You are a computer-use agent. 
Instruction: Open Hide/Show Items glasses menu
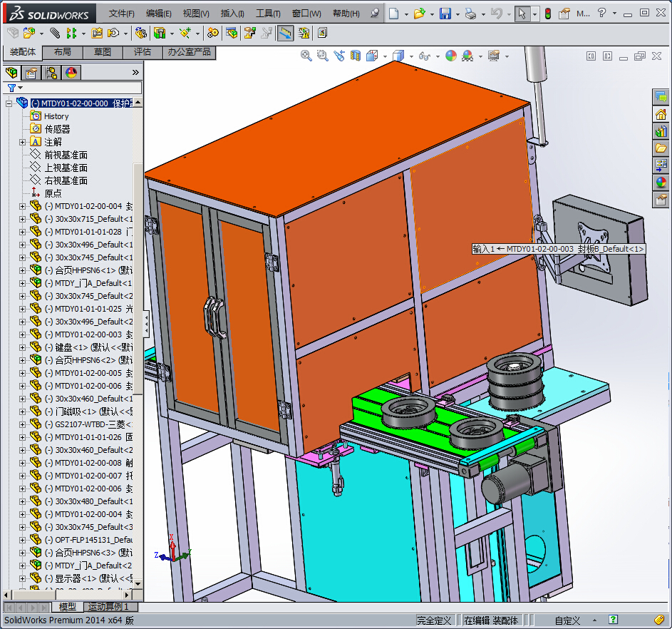click(x=424, y=56)
